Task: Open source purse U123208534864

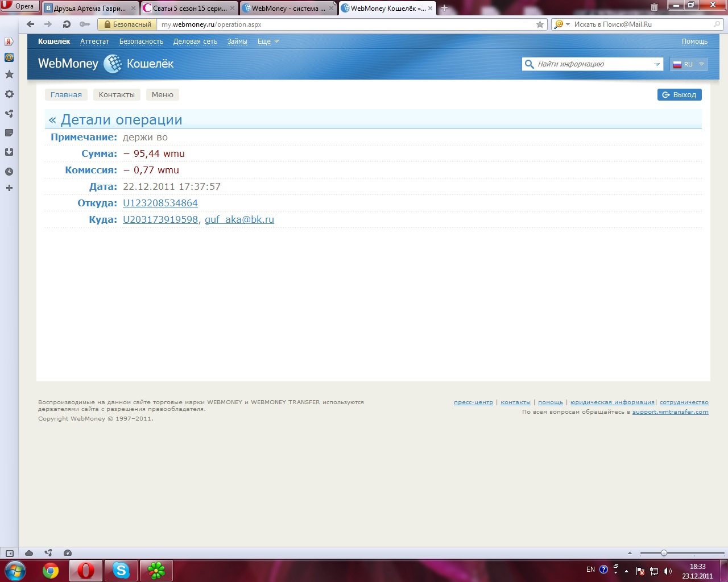Action: (x=160, y=203)
